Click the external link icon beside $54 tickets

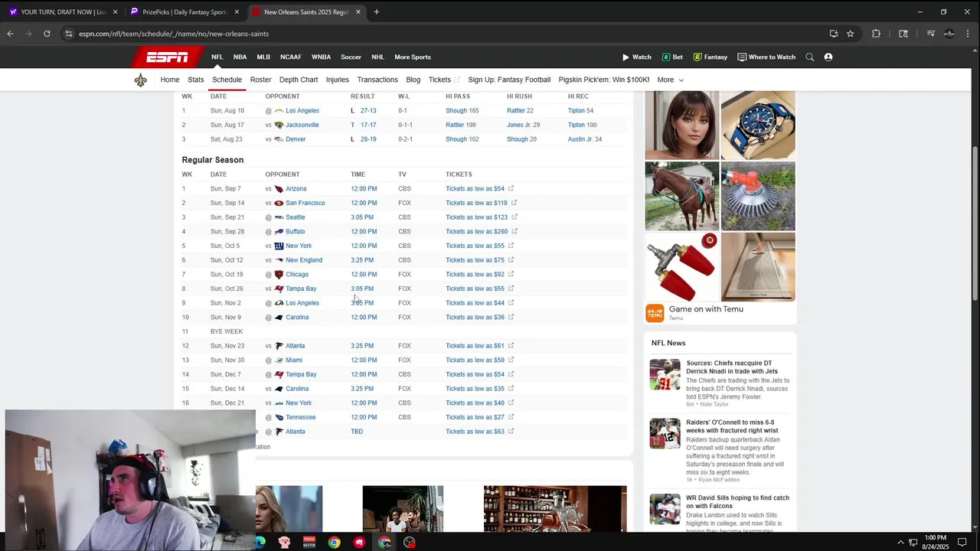[511, 188]
